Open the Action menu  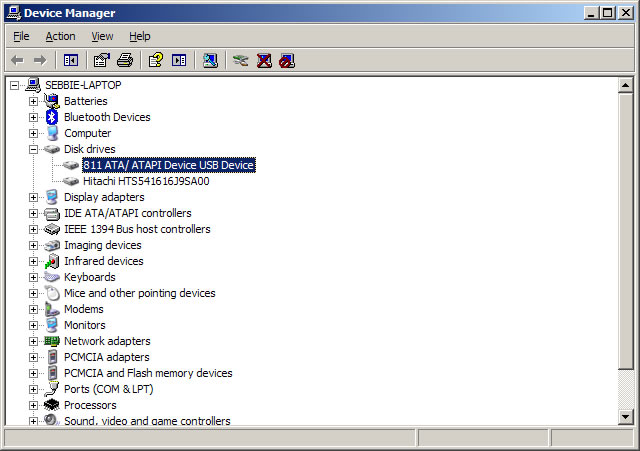(60, 36)
